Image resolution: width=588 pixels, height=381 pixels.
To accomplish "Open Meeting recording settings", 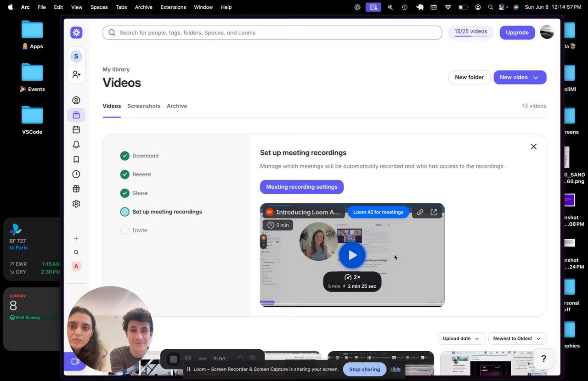I will [x=302, y=187].
